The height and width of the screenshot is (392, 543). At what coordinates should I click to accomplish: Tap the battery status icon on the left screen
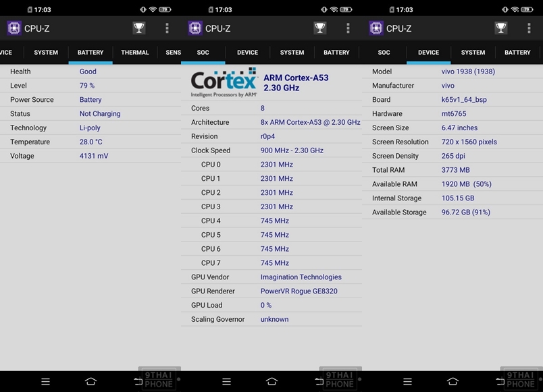[165, 9]
